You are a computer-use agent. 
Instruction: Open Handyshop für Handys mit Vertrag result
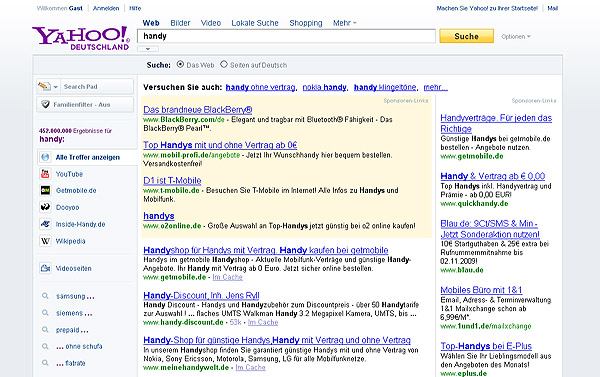(266, 250)
